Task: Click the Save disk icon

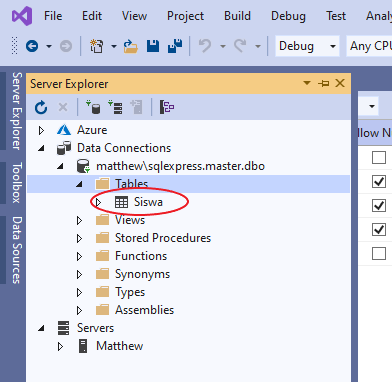Action: pyautogui.click(x=153, y=46)
